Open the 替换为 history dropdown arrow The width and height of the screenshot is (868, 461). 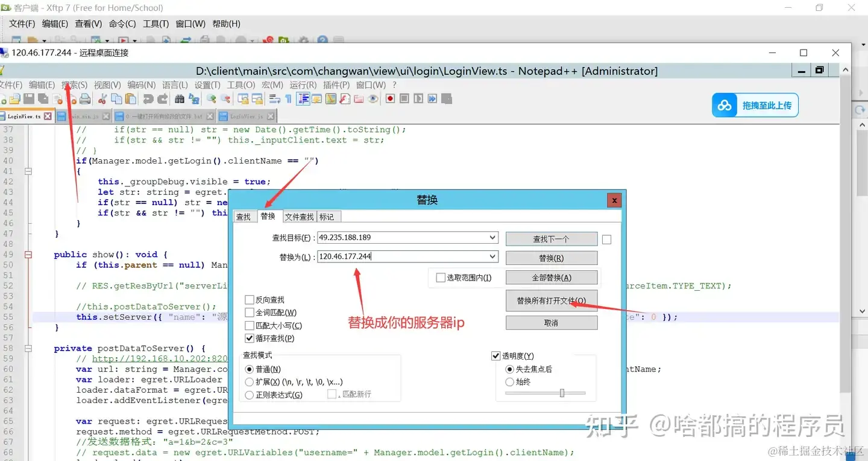tap(493, 256)
